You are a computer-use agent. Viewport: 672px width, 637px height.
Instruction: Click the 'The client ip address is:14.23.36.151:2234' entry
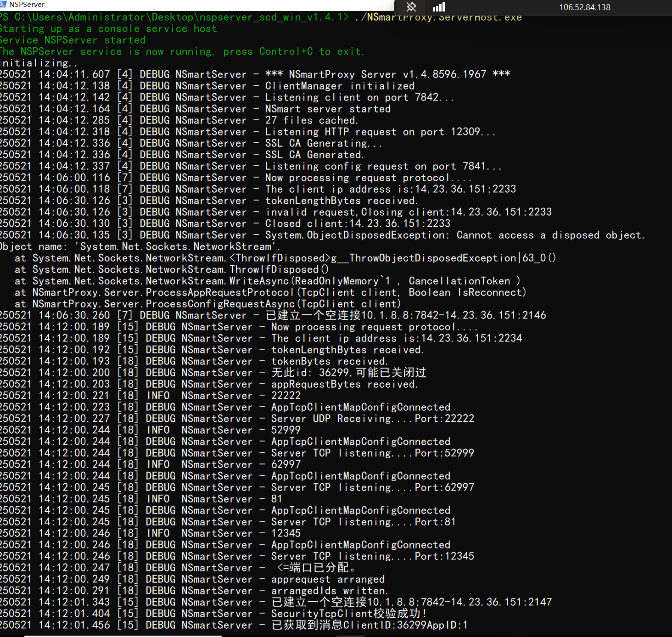click(261, 339)
